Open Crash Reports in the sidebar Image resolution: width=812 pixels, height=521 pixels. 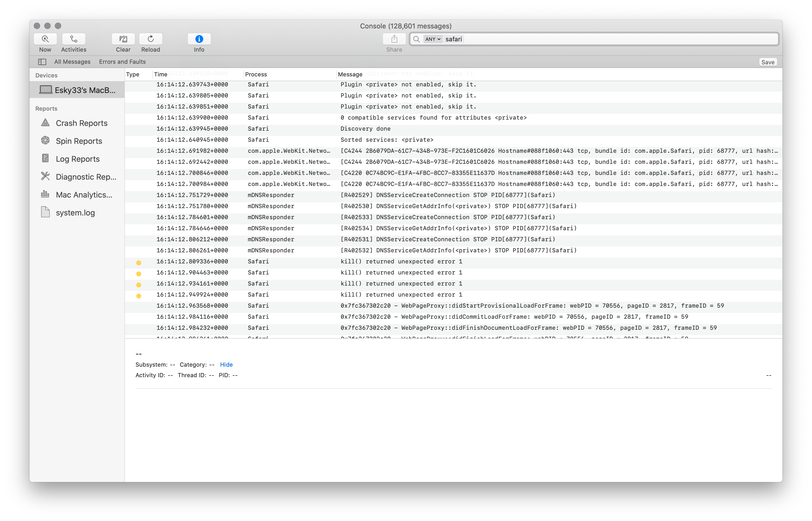click(x=81, y=123)
